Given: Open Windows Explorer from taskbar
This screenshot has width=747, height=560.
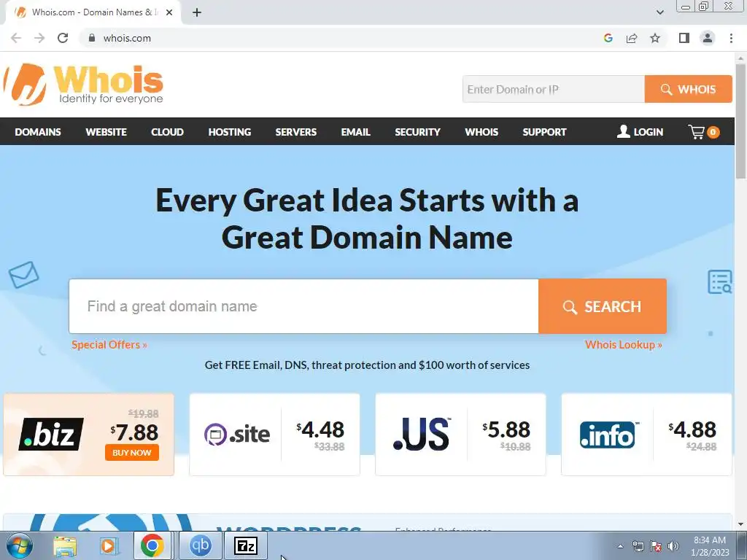Looking at the screenshot, I should 65,545.
